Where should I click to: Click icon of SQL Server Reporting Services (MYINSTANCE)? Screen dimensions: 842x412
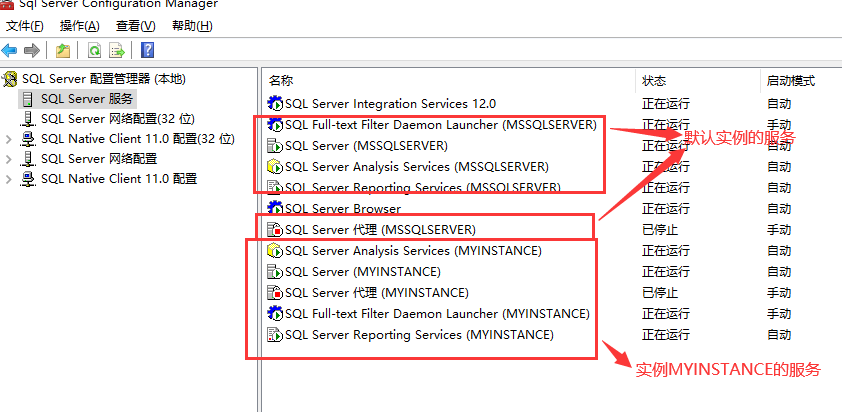click(275, 335)
